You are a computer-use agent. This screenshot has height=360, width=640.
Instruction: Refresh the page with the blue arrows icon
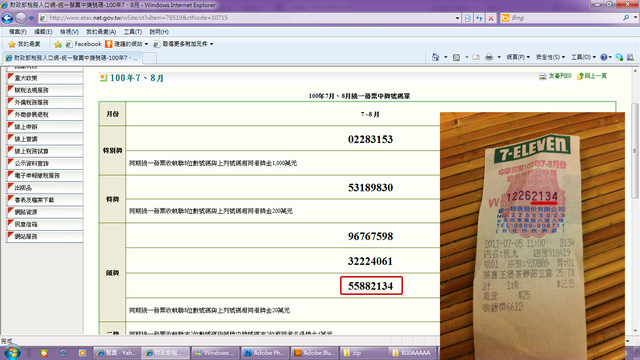(479, 18)
